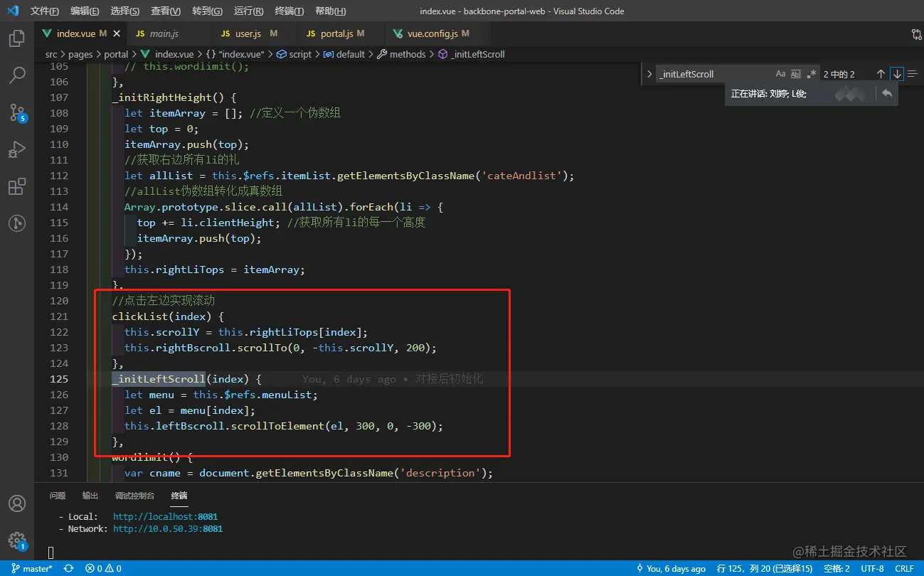Open the Manage gear menu
The width and height of the screenshot is (924, 576).
17,540
